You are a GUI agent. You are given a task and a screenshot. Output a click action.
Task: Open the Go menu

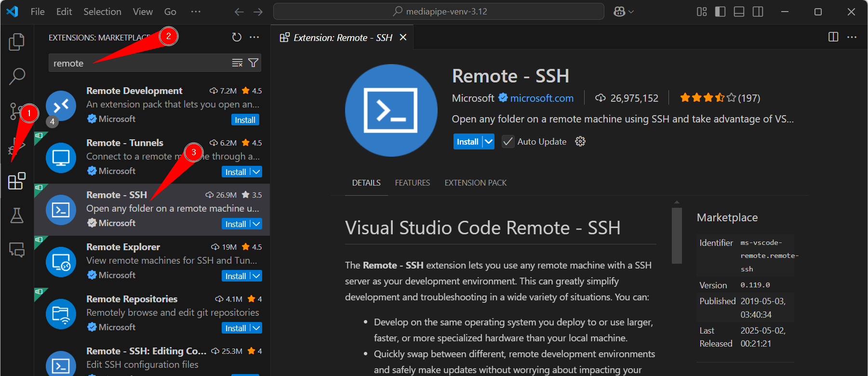(x=170, y=12)
